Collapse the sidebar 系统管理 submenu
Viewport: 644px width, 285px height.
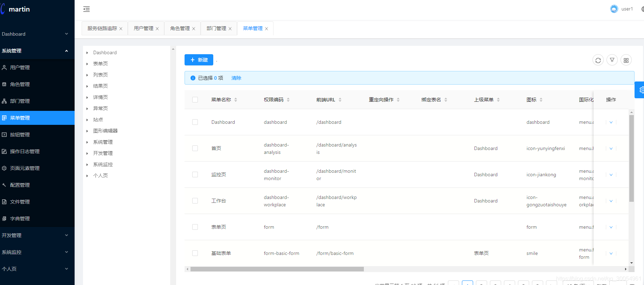[x=37, y=51]
